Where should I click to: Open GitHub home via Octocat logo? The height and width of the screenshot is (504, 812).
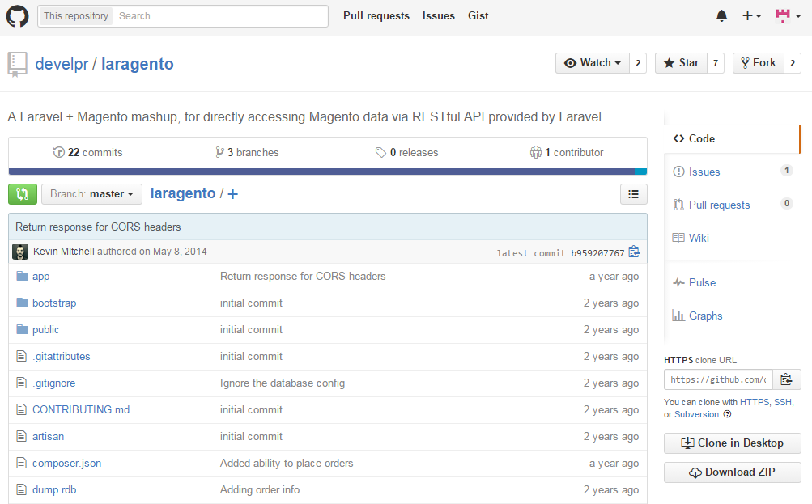pos(17,16)
